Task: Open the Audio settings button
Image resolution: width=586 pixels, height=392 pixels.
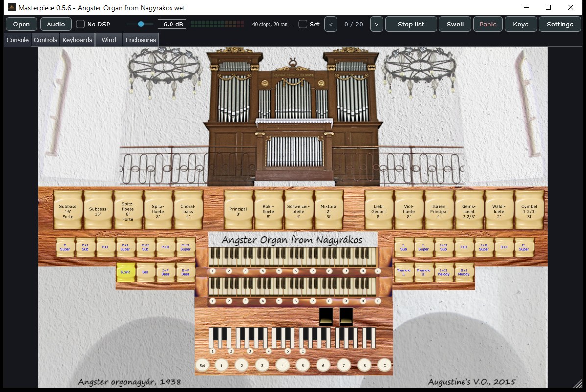Action: [x=56, y=24]
